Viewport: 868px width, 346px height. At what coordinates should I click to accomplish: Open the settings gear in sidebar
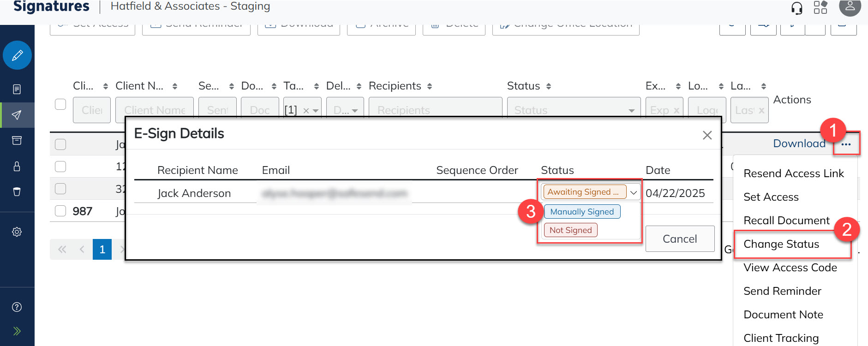point(17,232)
